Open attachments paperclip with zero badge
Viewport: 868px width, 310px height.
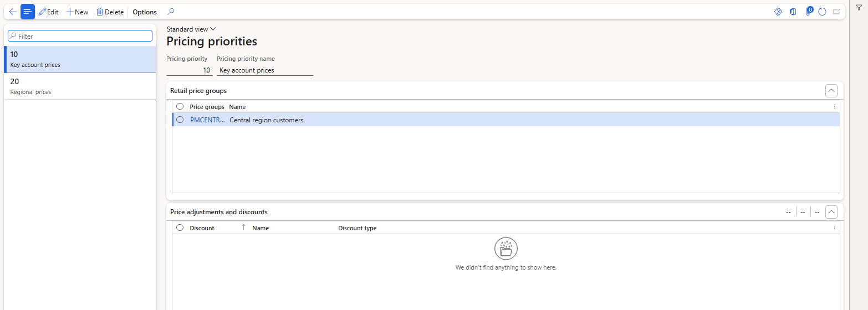[x=809, y=11]
